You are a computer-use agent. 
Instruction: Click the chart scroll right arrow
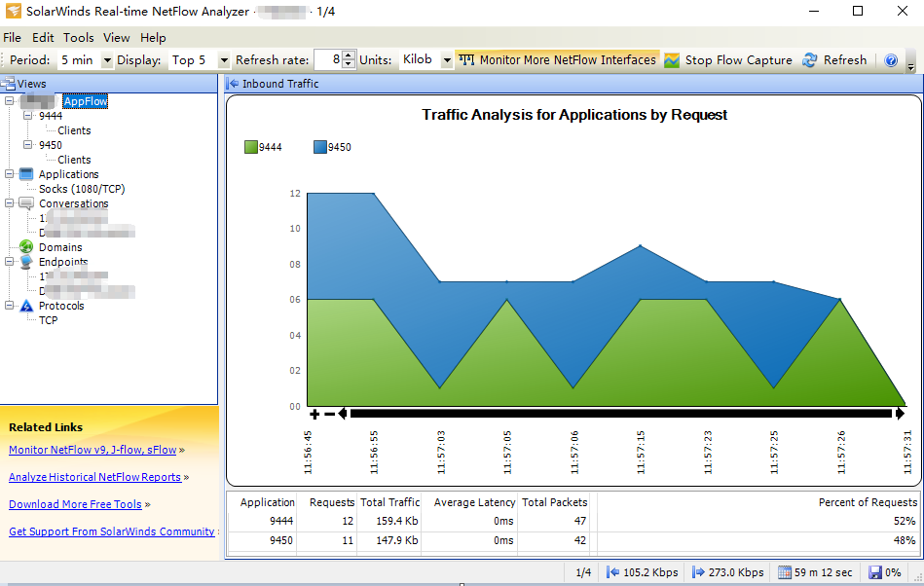coord(900,414)
